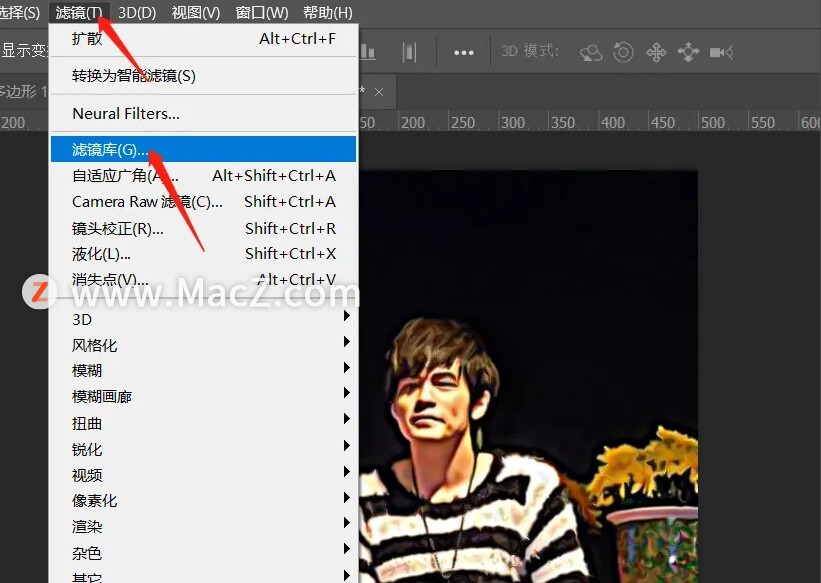Expand the 模糊 submenu
821x583 pixels.
pyautogui.click(x=200, y=371)
